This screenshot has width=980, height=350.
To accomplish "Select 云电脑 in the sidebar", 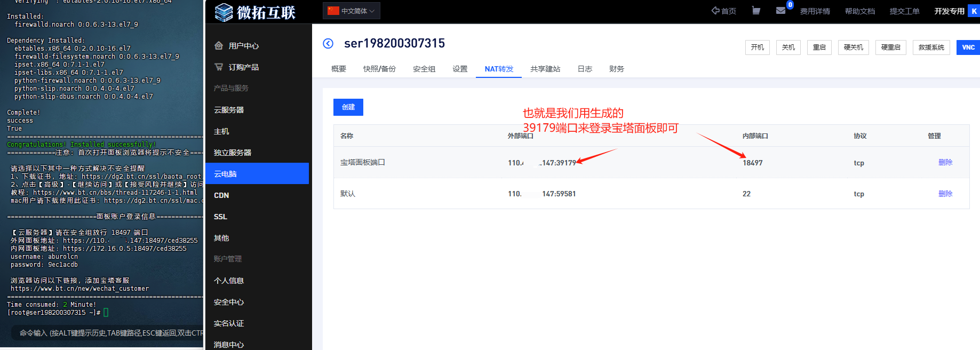I will point(257,174).
